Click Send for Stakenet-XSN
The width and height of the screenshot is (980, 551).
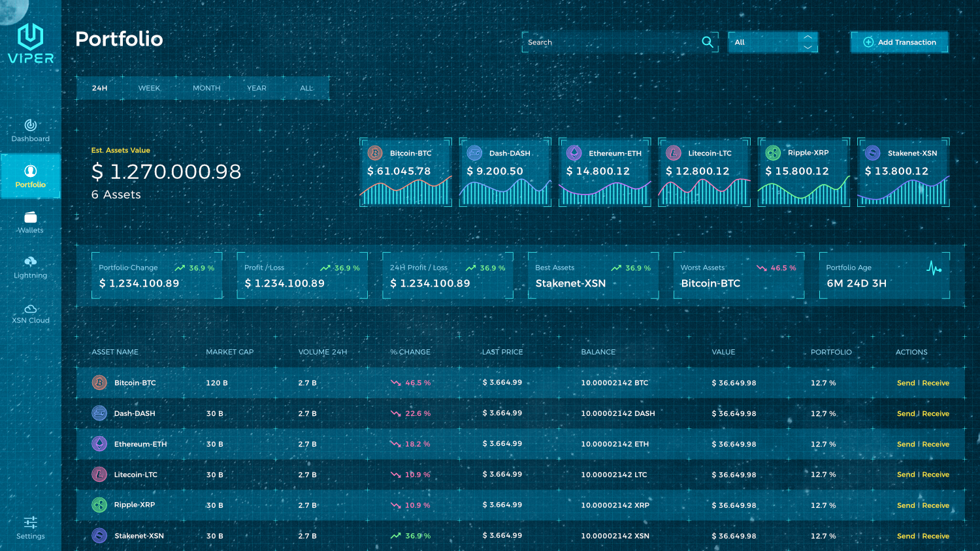906,536
